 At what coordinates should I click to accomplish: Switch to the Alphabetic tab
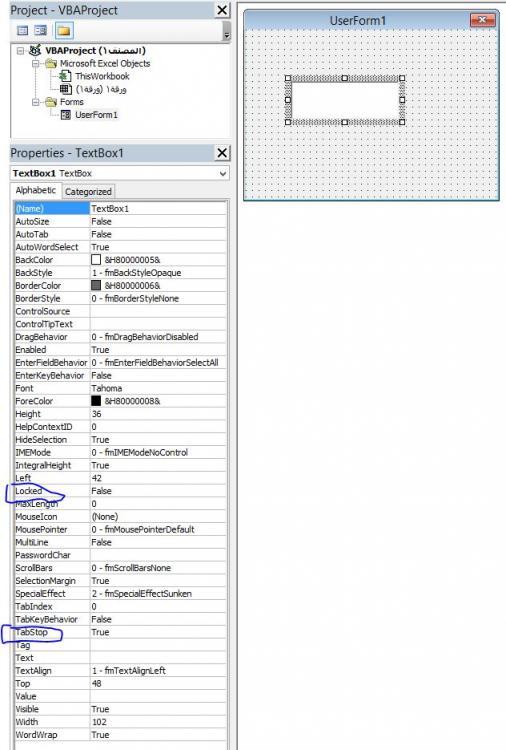pyautogui.click(x=36, y=190)
